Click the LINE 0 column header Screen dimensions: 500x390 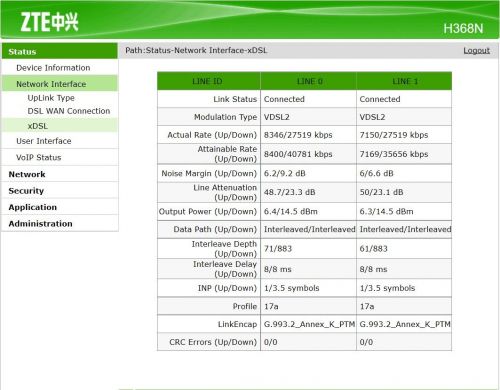point(310,81)
